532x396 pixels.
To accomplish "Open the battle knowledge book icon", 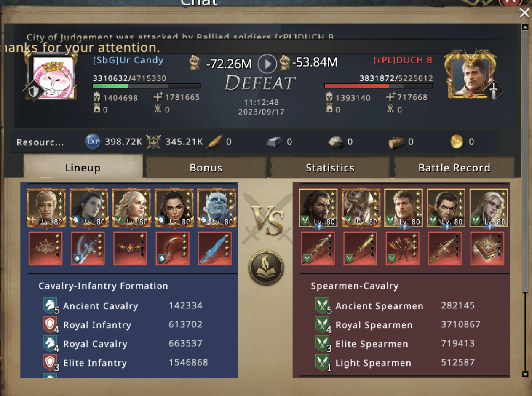I will 266,268.
